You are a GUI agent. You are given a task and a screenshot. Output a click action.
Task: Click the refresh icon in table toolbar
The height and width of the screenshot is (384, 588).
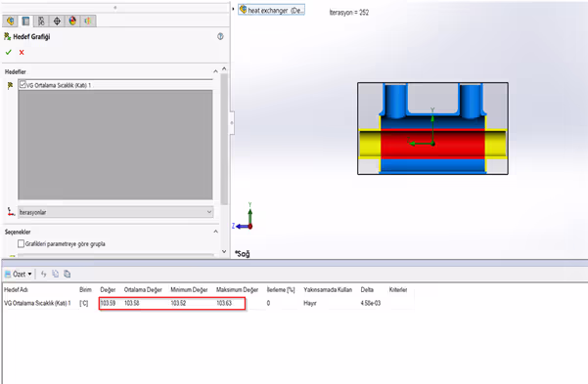(43, 274)
